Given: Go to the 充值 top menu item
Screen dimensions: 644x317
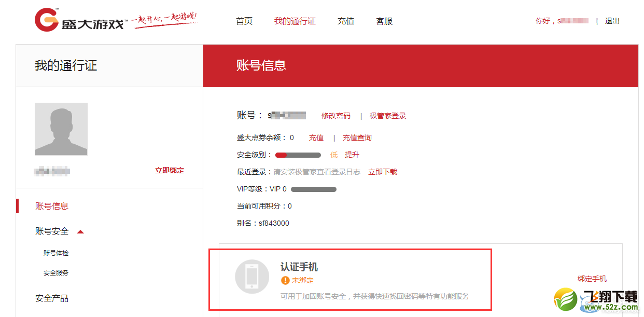Looking at the screenshot, I should [x=346, y=21].
